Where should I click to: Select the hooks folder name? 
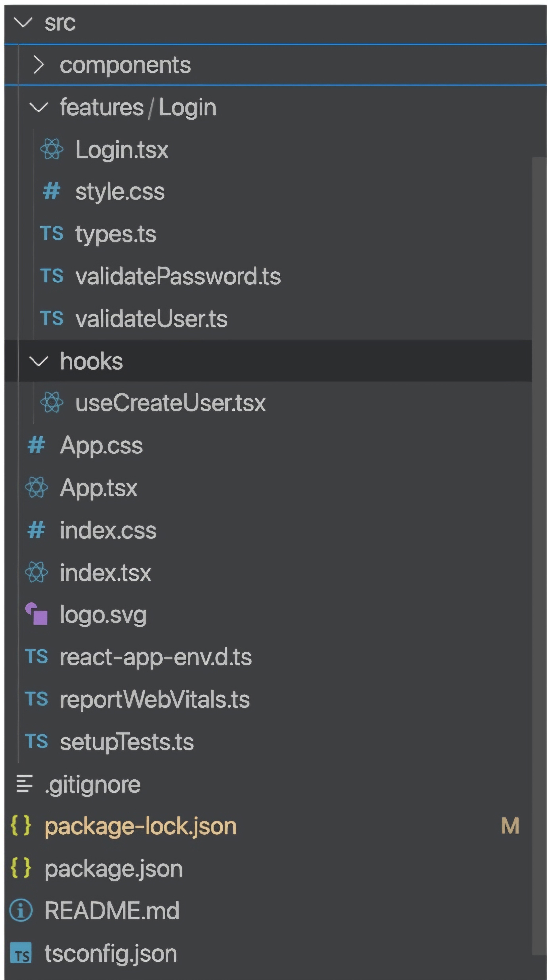[x=91, y=361]
